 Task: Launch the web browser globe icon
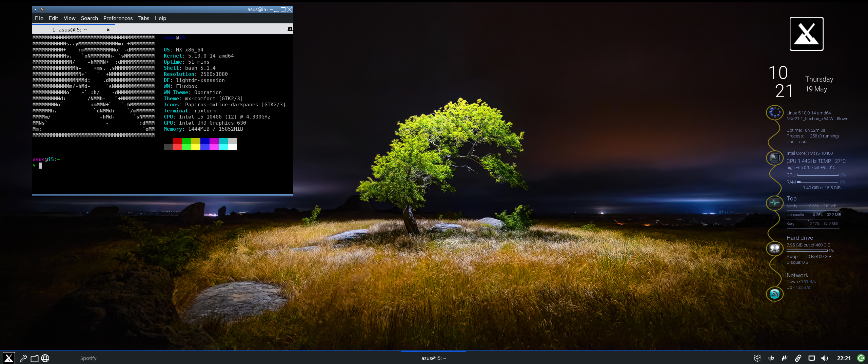click(45, 358)
